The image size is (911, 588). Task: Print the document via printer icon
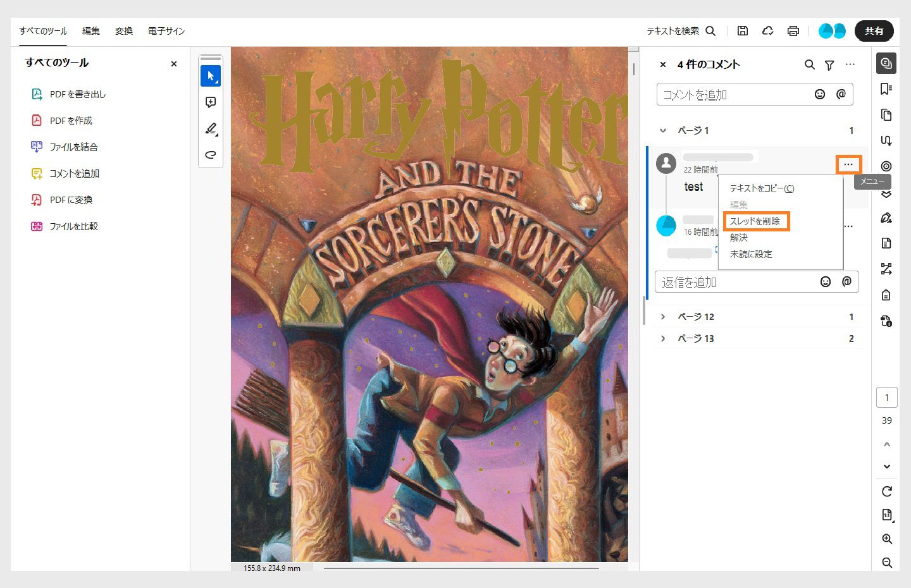pos(793,30)
